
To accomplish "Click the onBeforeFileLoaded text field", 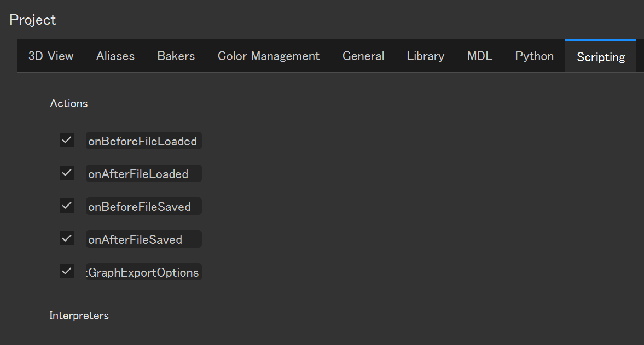I will pos(144,141).
